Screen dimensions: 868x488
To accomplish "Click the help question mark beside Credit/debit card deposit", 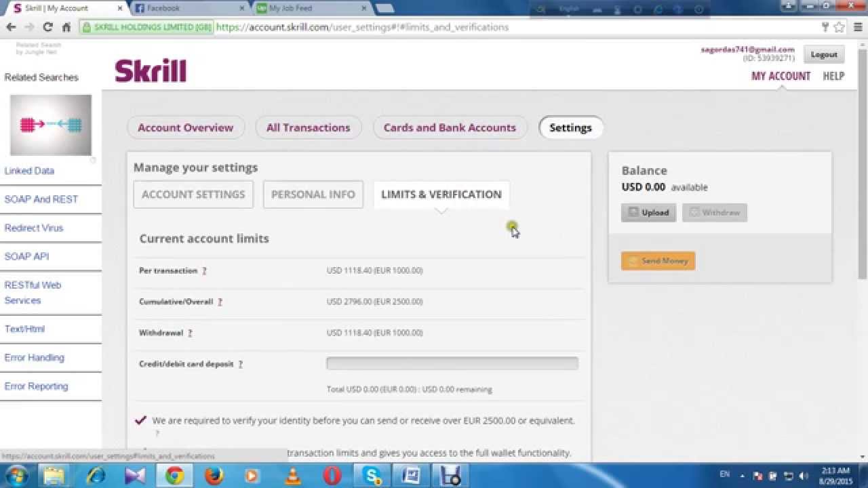I will 240,364.
